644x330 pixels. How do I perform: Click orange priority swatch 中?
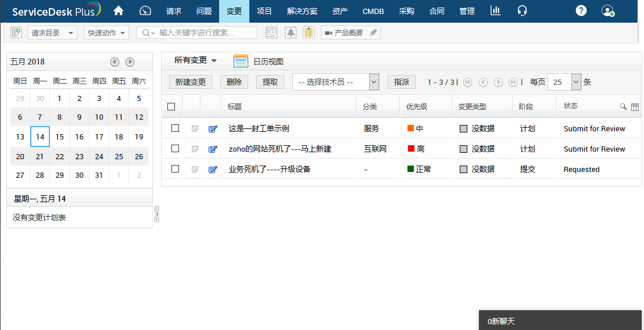pos(411,128)
